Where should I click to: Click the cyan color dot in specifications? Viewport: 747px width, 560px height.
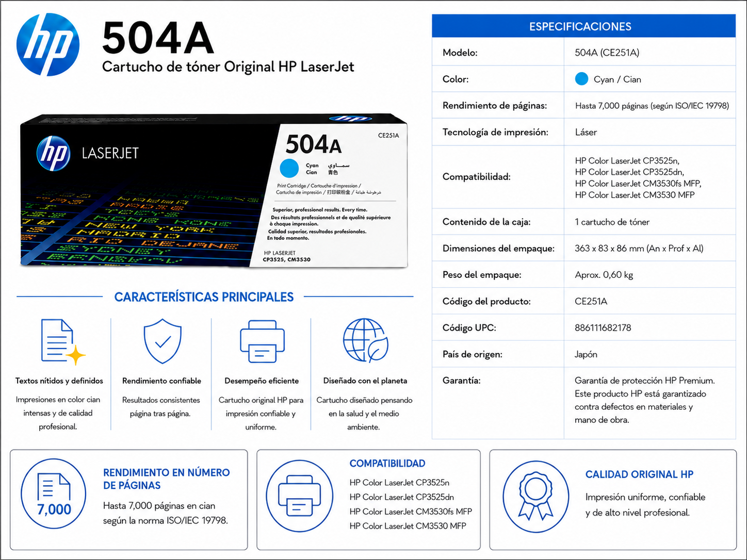pos(581,79)
